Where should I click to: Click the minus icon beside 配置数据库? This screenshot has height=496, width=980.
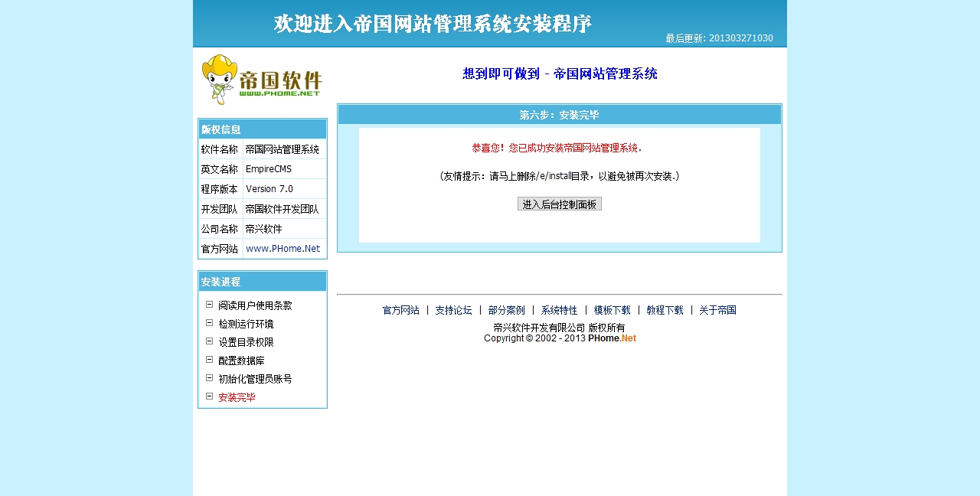tap(209, 360)
